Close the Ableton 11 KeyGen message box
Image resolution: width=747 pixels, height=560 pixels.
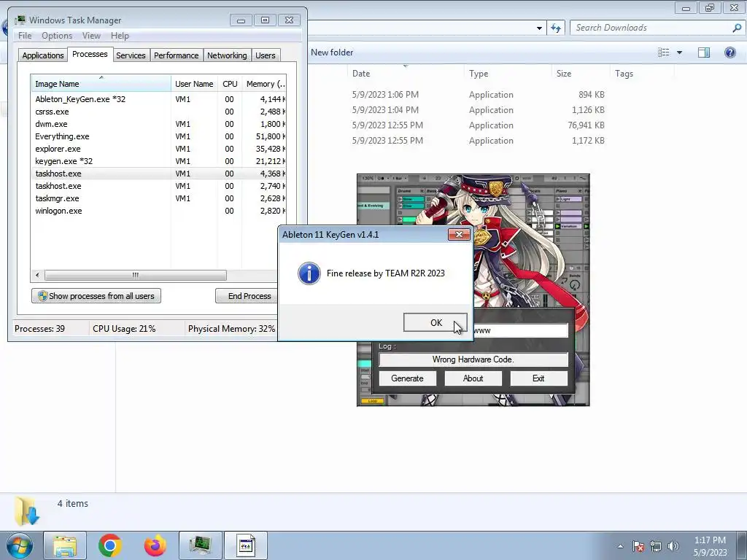459,234
